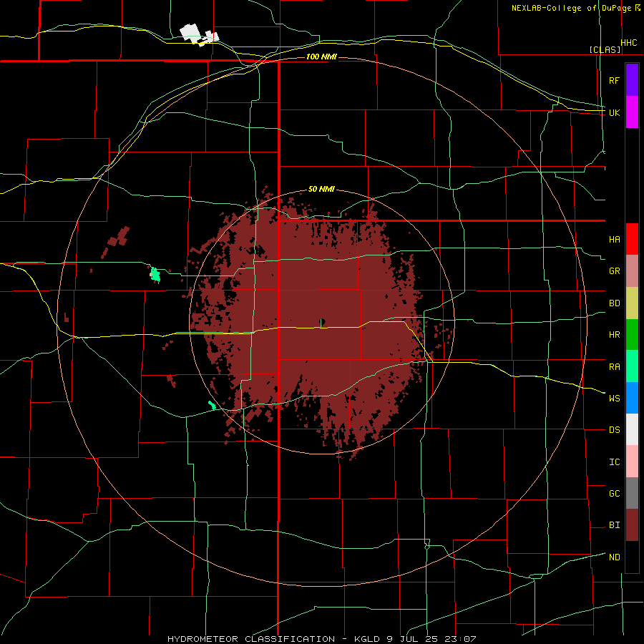Select the HR legend label
Screen dimensions: 644x644
coord(615,335)
